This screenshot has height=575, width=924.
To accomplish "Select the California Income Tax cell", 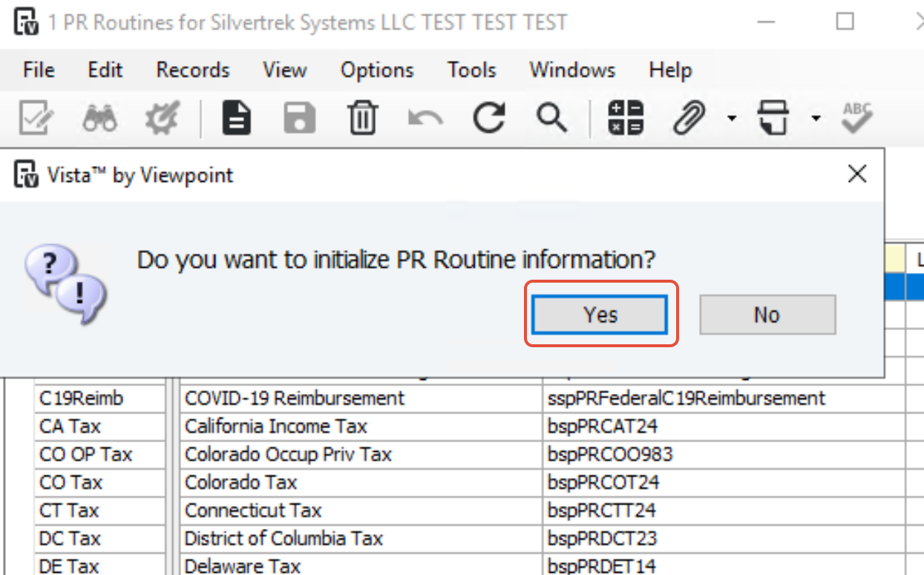I will click(x=361, y=427).
